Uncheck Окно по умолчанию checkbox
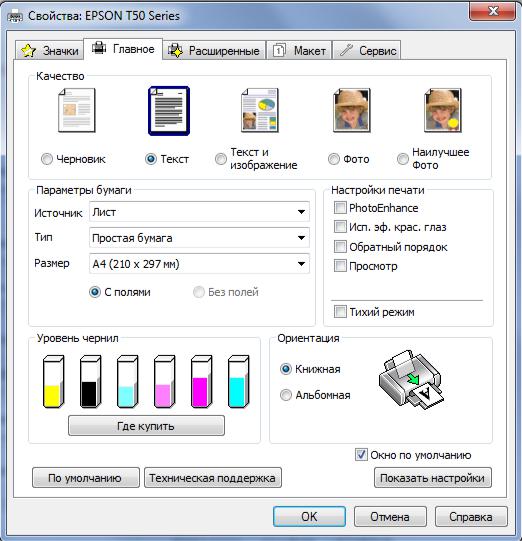 361,455
